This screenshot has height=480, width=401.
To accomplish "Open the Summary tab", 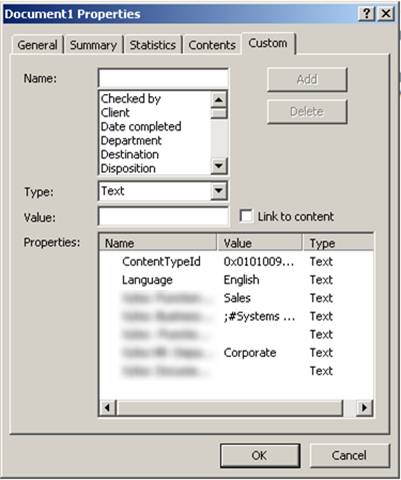I will click(94, 45).
